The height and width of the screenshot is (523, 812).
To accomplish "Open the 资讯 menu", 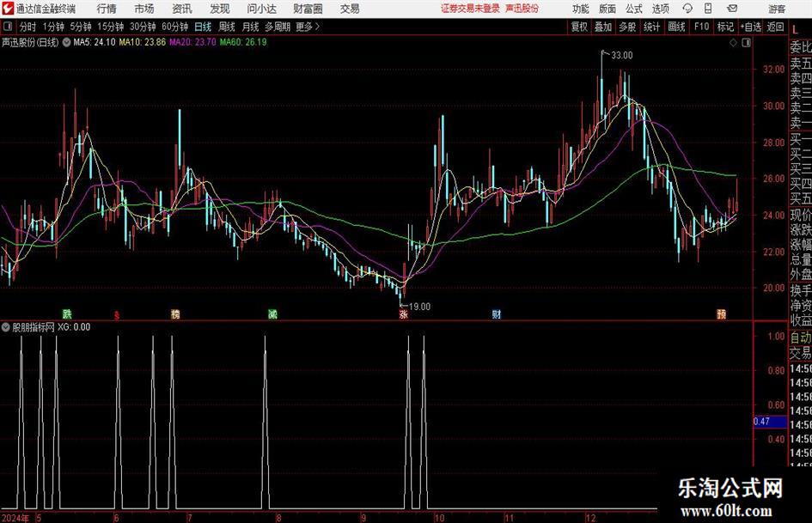I will click(x=182, y=9).
